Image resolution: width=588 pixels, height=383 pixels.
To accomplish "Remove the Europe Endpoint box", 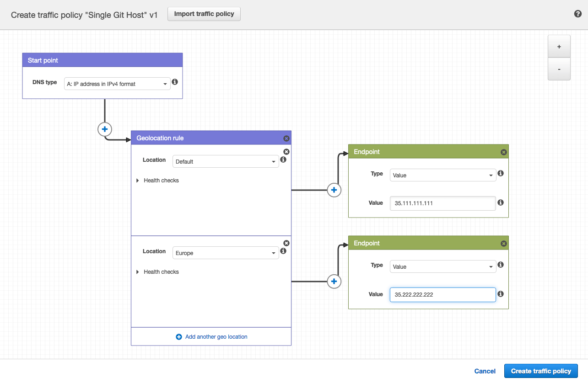I will click(503, 243).
